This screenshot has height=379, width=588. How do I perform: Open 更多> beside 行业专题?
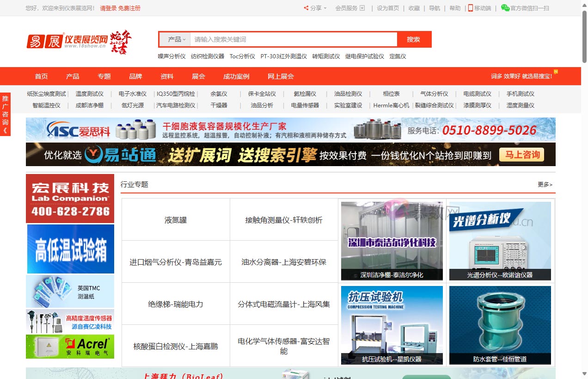point(544,184)
